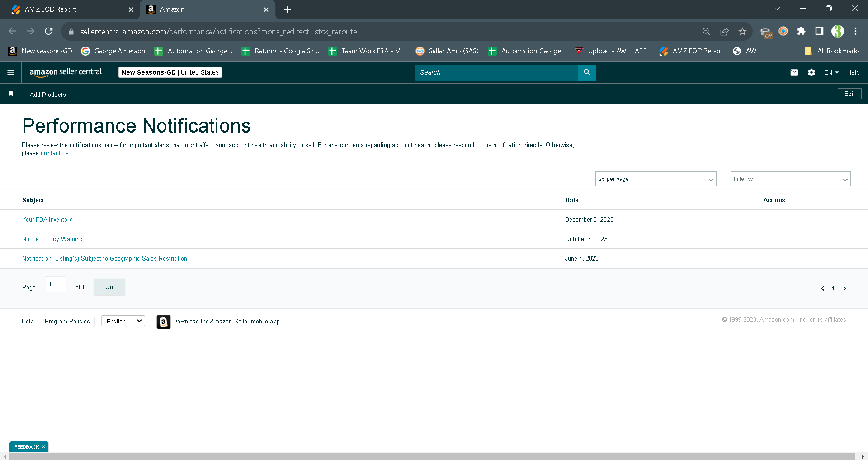The image size is (868, 460).
Task: Select the Amazon browser tab
Action: click(x=208, y=9)
